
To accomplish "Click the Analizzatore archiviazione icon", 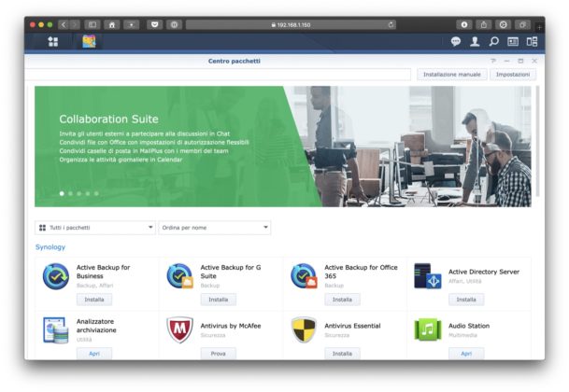I will [55, 330].
